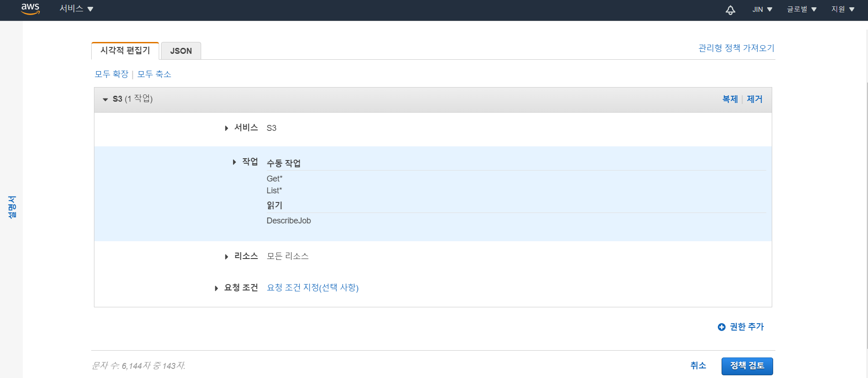Expand the 작업 row
Screen dimensions: 868x378
(234, 162)
